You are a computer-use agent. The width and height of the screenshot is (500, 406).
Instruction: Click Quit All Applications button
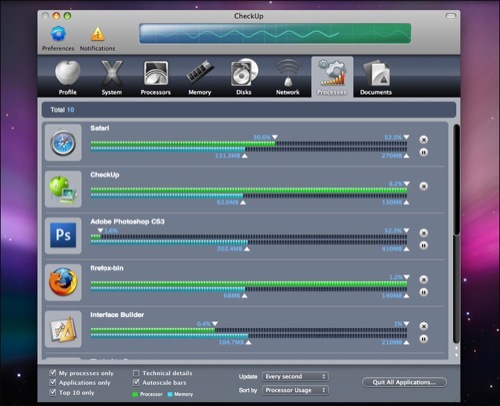404,382
